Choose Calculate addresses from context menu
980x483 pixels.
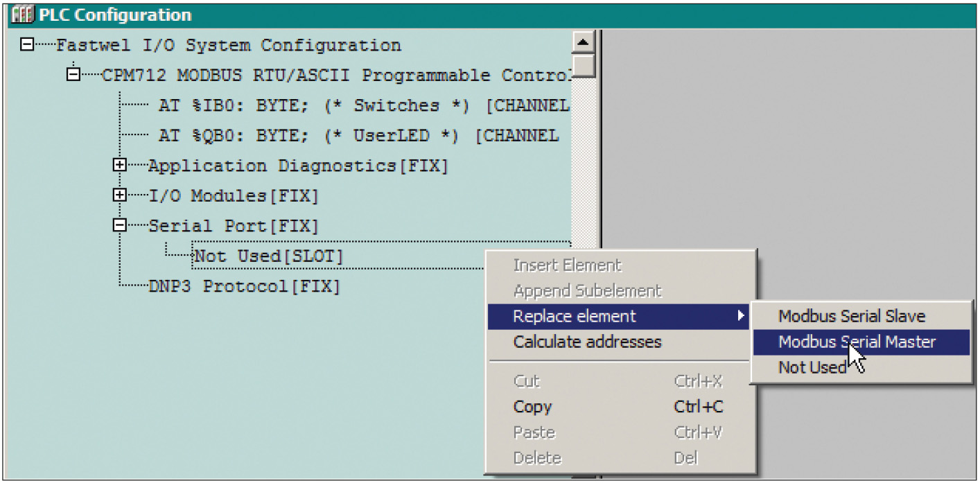click(619, 342)
